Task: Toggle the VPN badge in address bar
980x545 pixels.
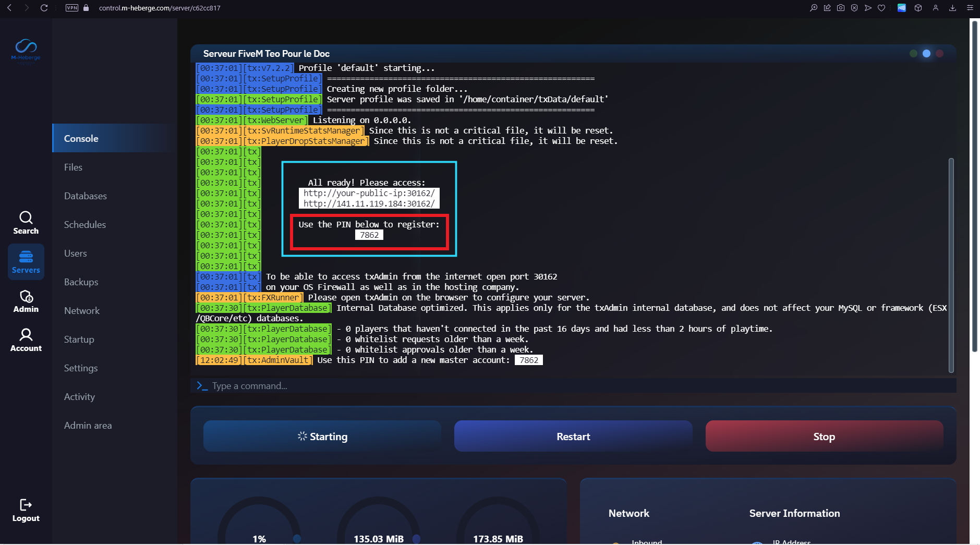Action: tap(72, 8)
